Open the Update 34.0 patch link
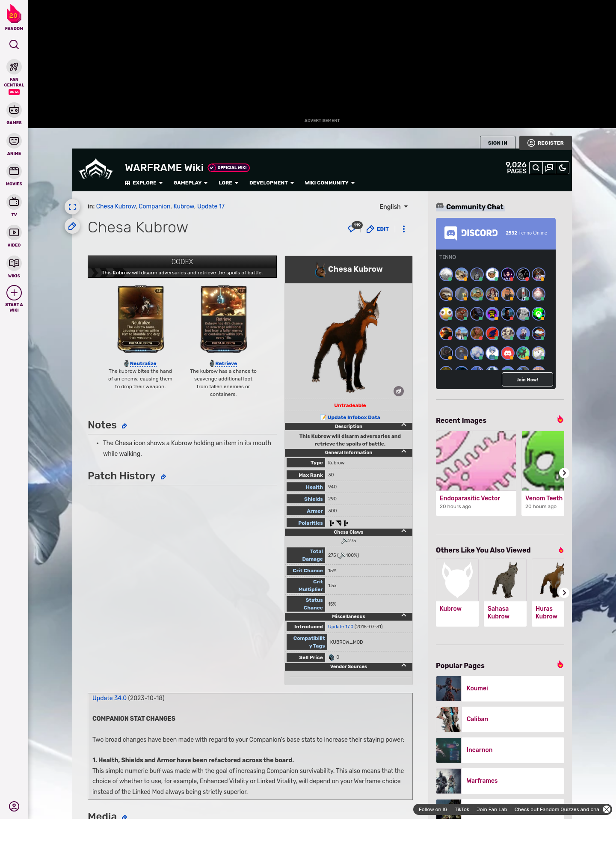Viewport: 616px width, 856px height. pyautogui.click(x=110, y=698)
